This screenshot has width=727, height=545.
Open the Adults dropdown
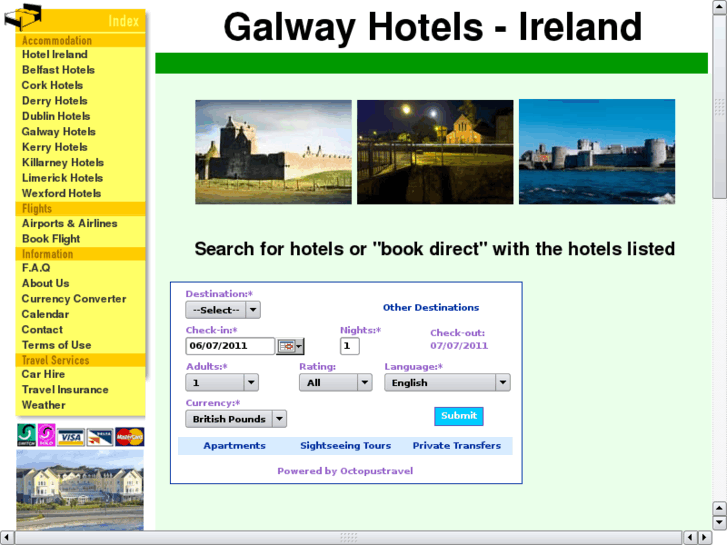222,383
